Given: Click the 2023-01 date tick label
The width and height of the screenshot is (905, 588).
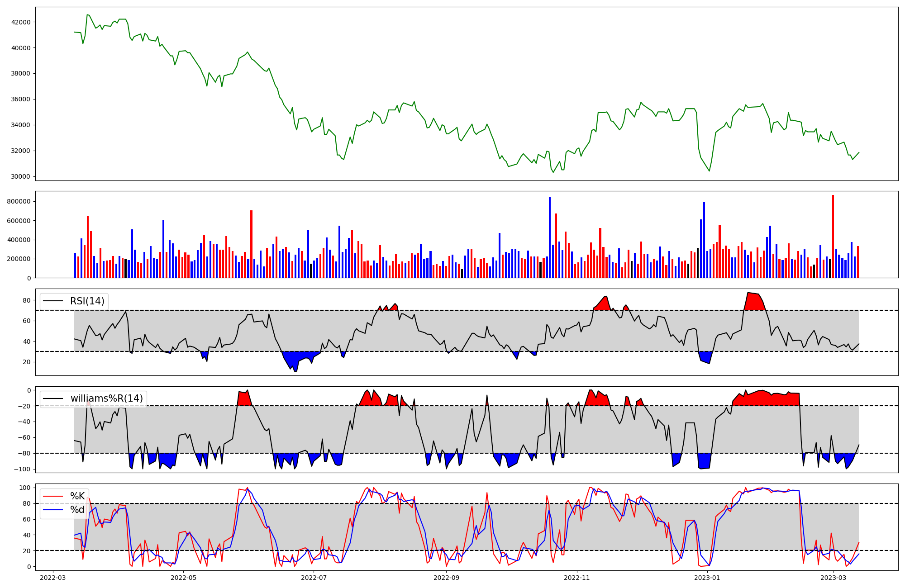Looking at the screenshot, I should pyautogui.click(x=707, y=578).
